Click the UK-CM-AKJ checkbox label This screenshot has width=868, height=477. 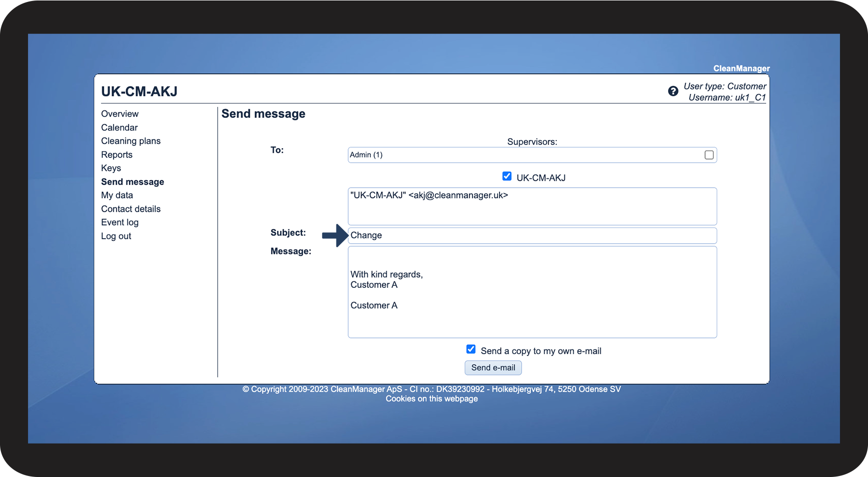(x=541, y=178)
